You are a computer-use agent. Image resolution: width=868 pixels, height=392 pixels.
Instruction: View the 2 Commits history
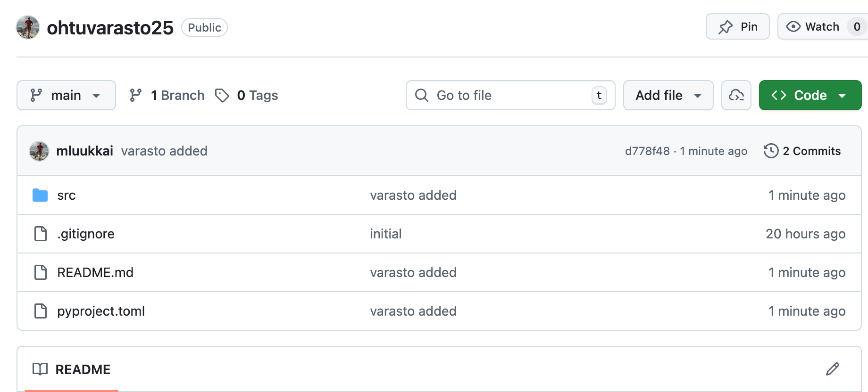(802, 151)
